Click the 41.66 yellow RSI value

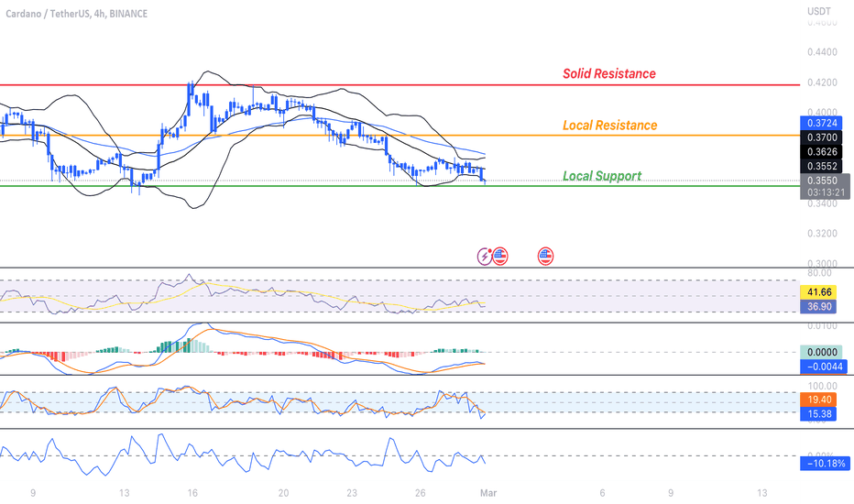[x=818, y=292]
